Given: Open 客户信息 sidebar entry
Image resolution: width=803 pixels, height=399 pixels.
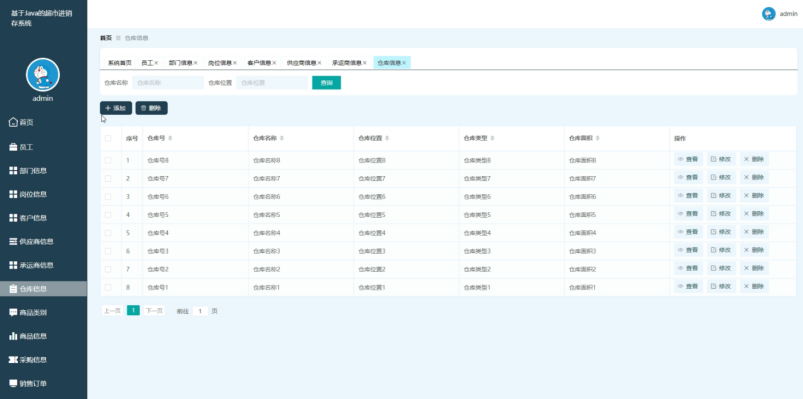Looking at the screenshot, I should [28, 218].
